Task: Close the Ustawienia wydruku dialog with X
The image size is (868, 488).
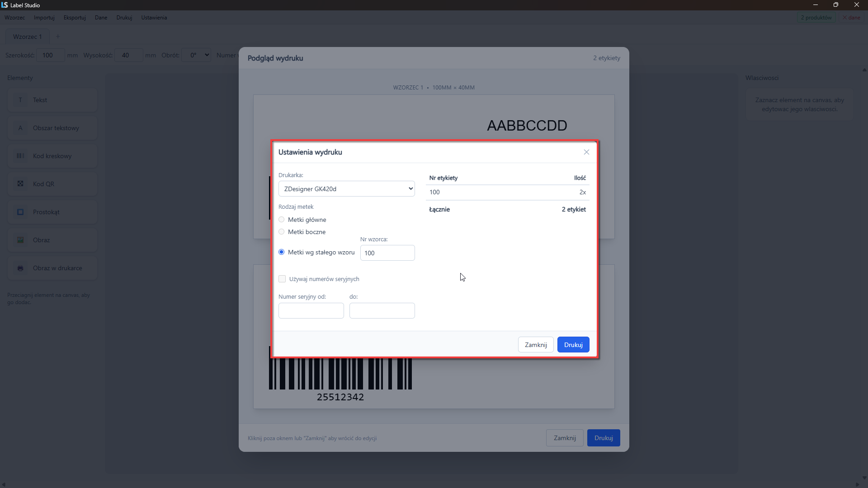Action: [586, 152]
